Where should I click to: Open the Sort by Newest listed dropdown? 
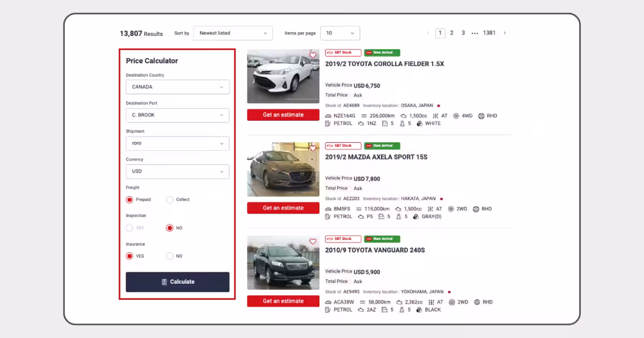[233, 33]
